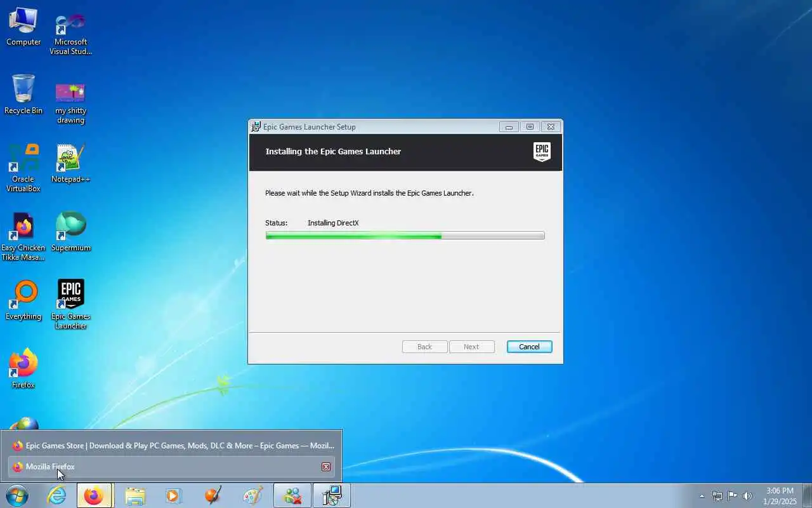Screen dimensions: 812x508
Task: Open Windows Explorer from the taskbar
Action: (134, 495)
